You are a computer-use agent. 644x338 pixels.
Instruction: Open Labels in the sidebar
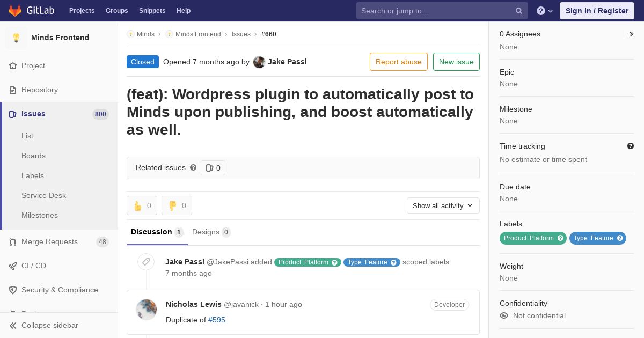33,175
